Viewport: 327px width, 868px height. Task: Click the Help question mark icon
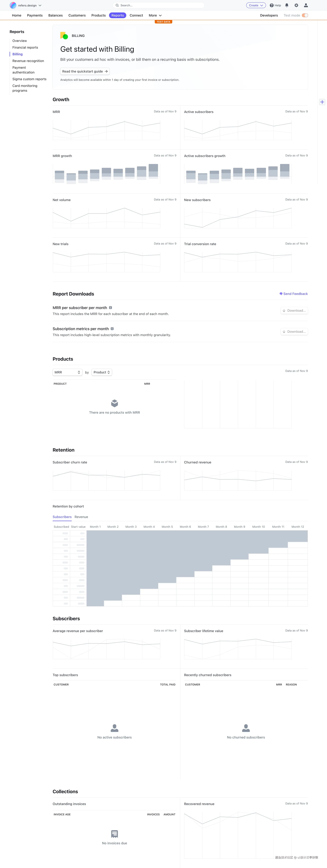(272, 5)
